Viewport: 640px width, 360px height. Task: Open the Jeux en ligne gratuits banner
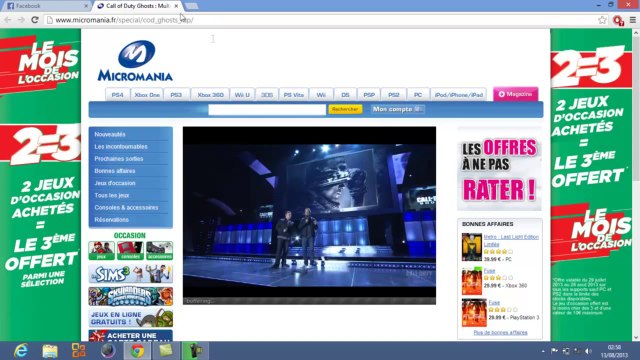tap(131, 318)
